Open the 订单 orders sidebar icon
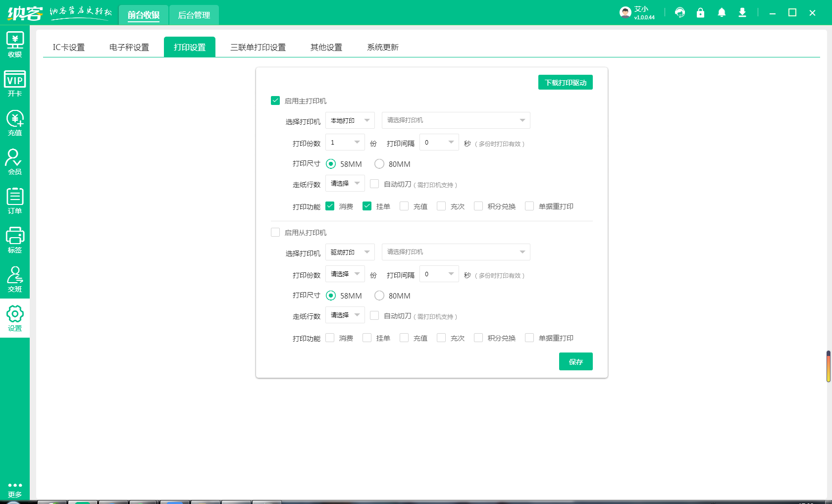The height and width of the screenshot is (504, 832). click(x=15, y=201)
